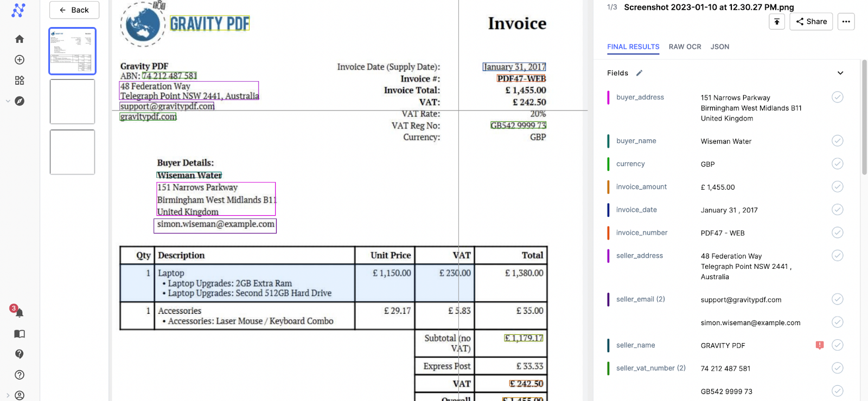Switch to the RAW OCR tab

[x=685, y=47]
